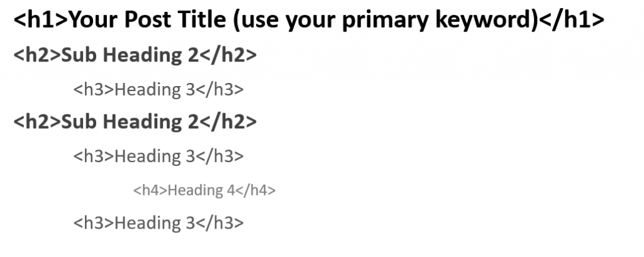Viewport: 644px width, 257px height.
Task: Select the second "Sub Heading 2" line
Action: tap(135, 121)
